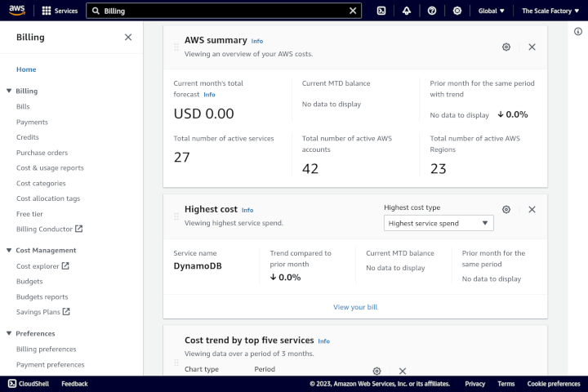Expand The Scale Factory account menu
This screenshot has height=392, width=588.
550,11
